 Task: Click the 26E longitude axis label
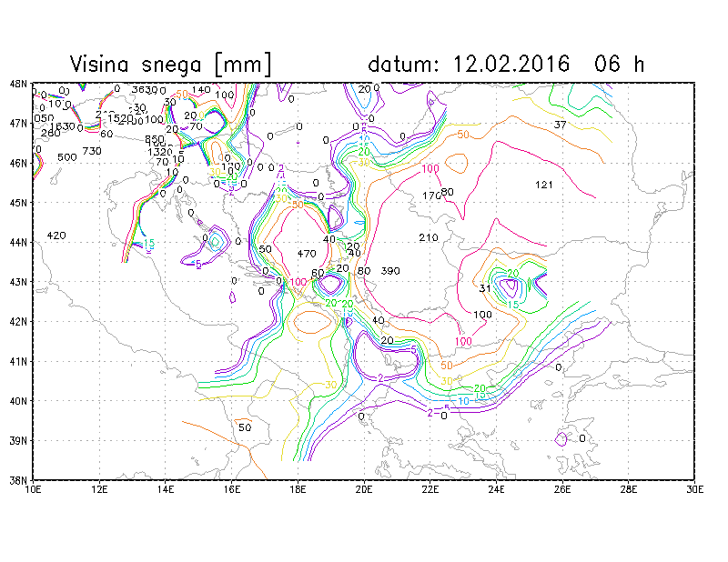click(562, 489)
